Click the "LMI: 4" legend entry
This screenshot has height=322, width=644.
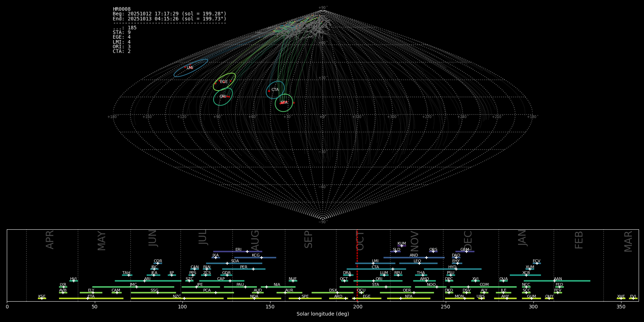pyautogui.click(x=122, y=42)
